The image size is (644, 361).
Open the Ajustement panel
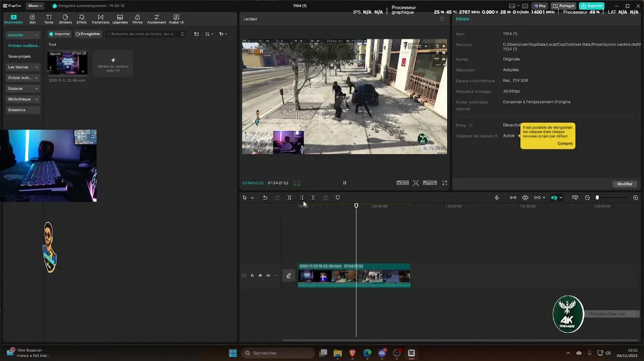tap(157, 19)
